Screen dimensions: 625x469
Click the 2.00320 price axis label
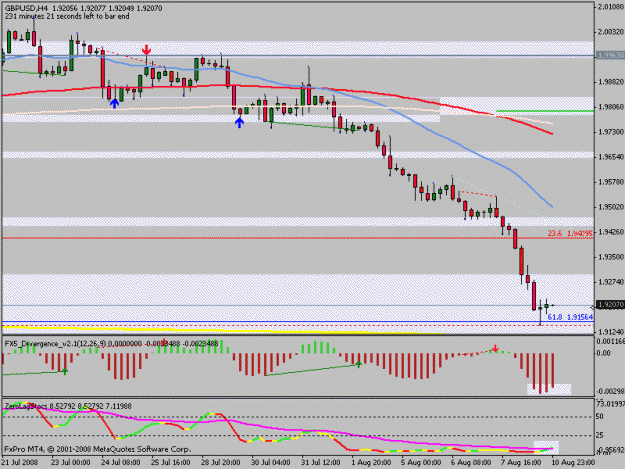pyautogui.click(x=611, y=32)
